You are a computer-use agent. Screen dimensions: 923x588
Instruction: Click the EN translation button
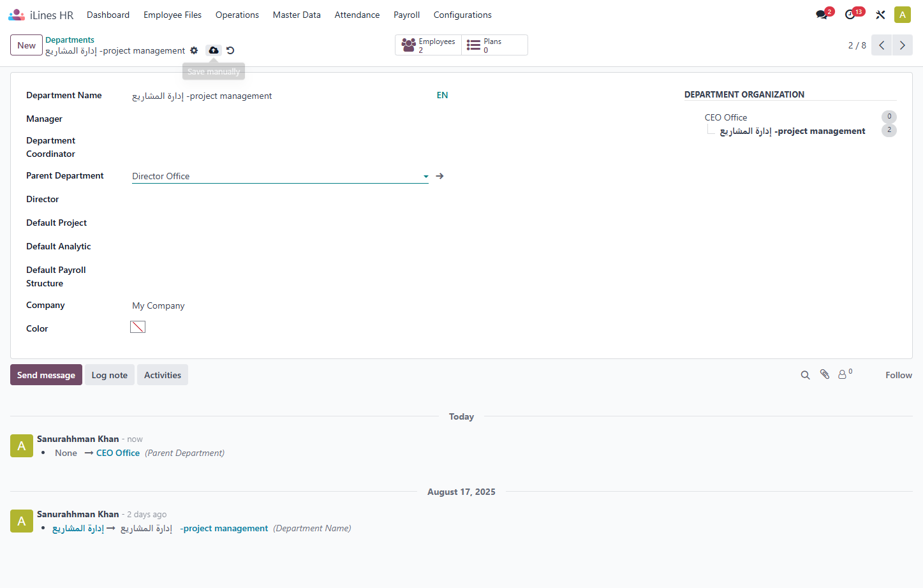point(442,95)
